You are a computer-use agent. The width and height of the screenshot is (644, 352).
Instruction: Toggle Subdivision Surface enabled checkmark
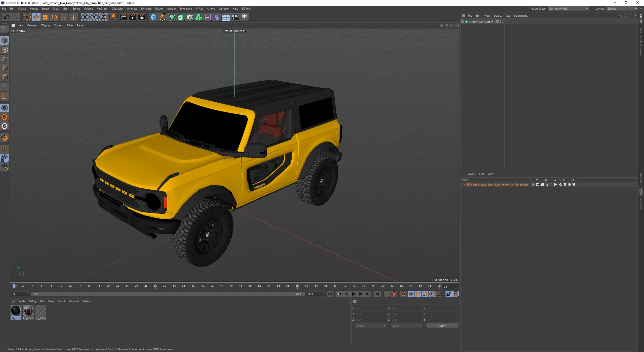[503, 22]
